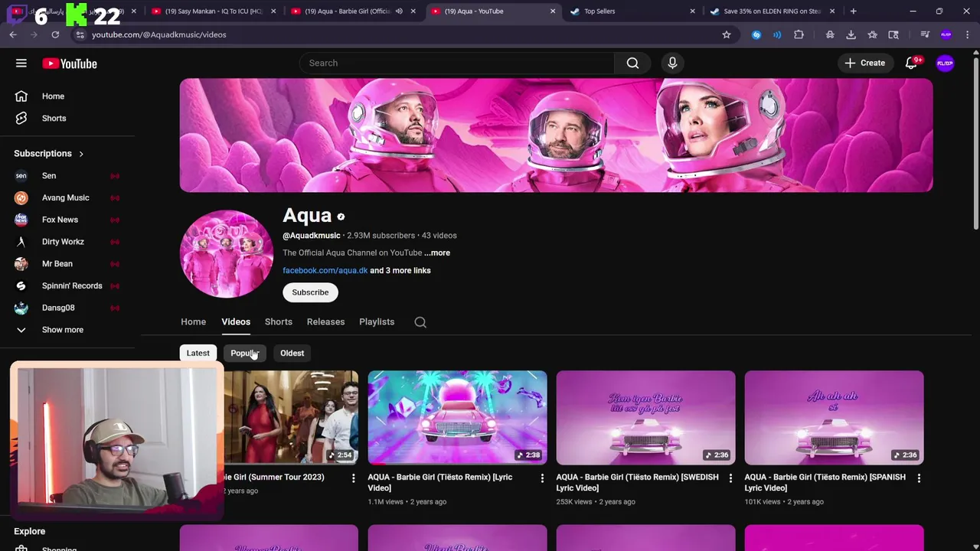Screen dimensions: 980x551
Task: Click the search magnifier button
Action: (632, 63)
